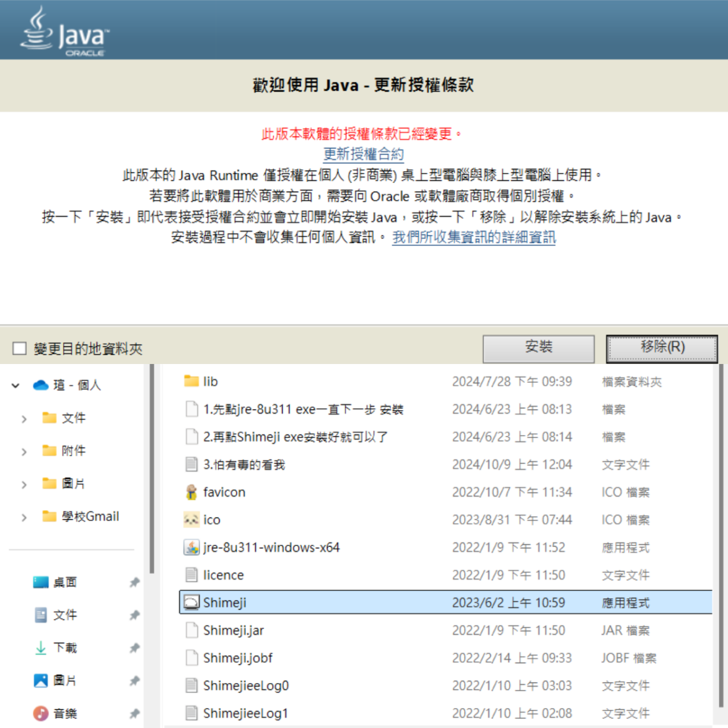
Task: Open Desktop (桌面) quick access icon
Action: tap(41, 582)
